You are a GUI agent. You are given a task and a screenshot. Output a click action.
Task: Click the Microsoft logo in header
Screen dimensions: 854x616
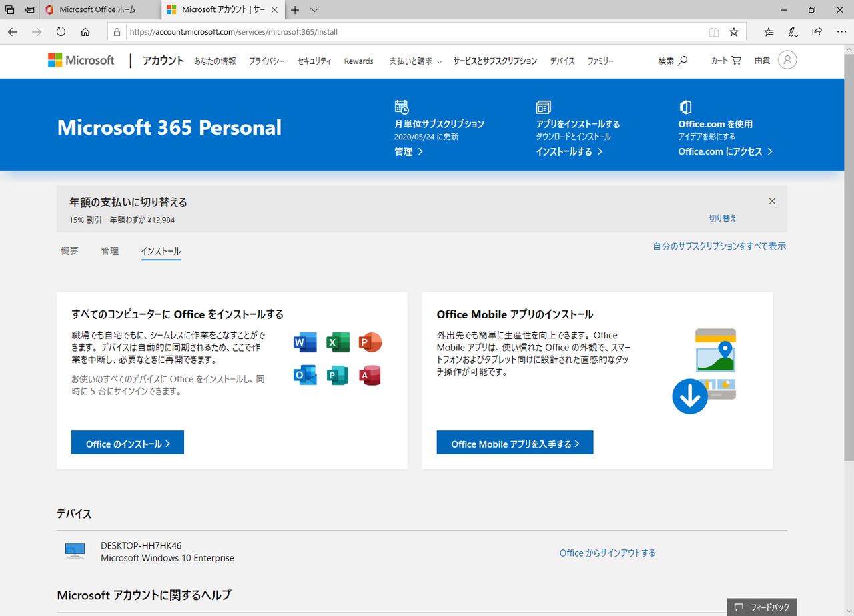(x=81, y=61)
